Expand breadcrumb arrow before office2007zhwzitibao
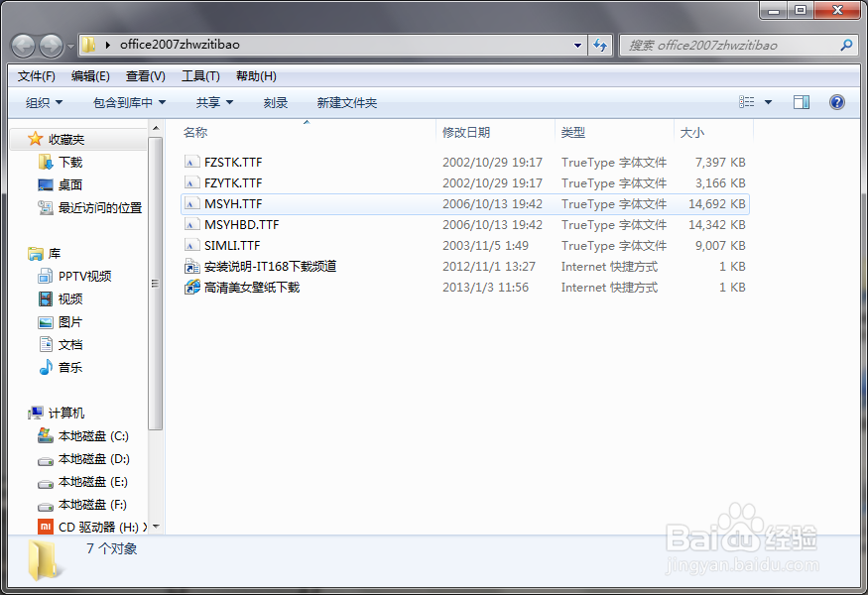Viewport: 868px width, 595px height. click(x=107, y=45)
